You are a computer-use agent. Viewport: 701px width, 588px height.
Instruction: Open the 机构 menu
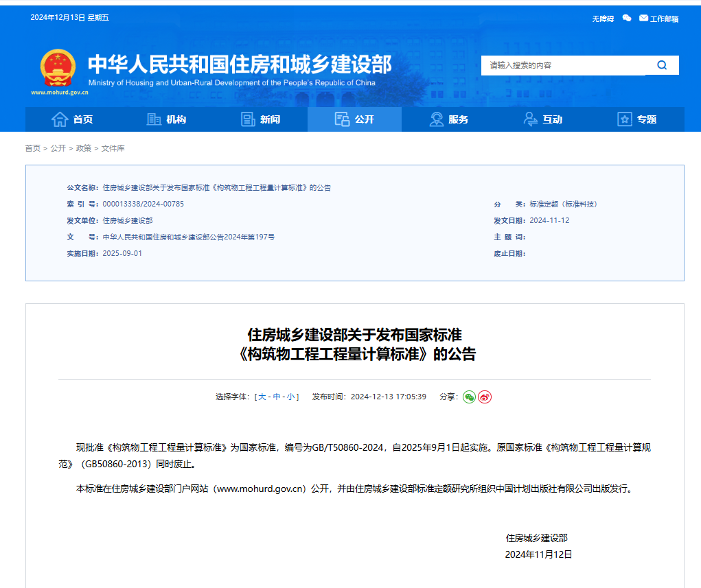tap(167, 119)
